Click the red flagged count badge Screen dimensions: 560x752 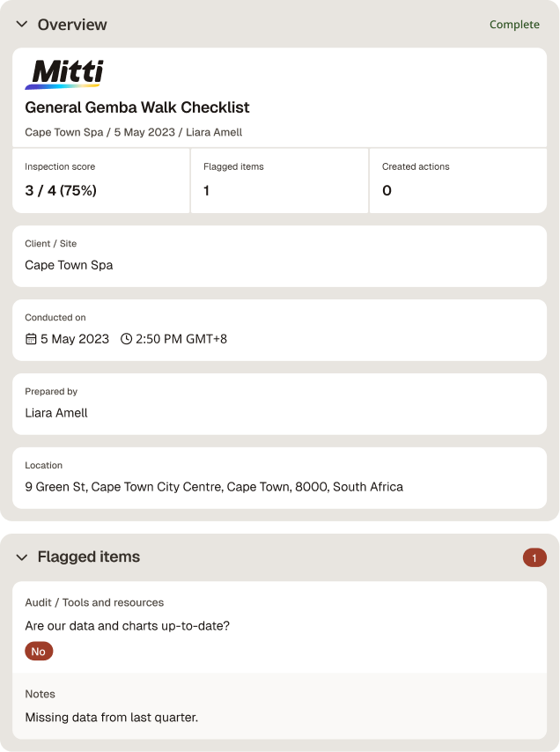(x=534, y=557)
